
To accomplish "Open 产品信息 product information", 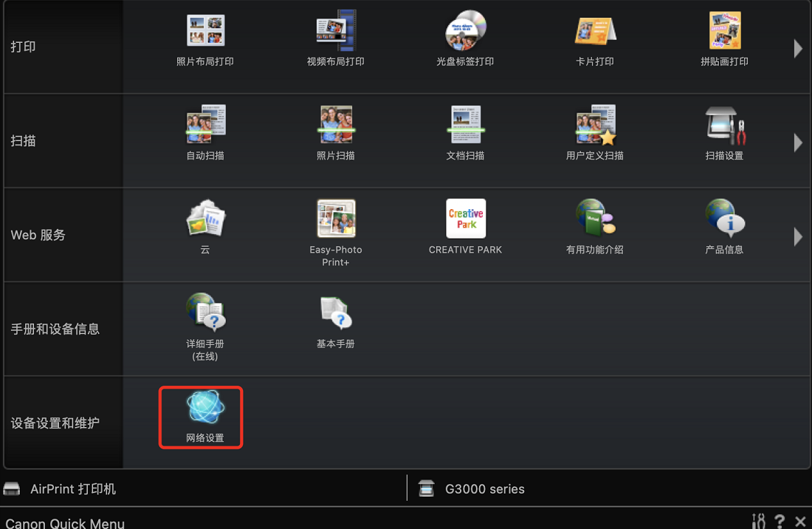I will click(x=724, y=227).
